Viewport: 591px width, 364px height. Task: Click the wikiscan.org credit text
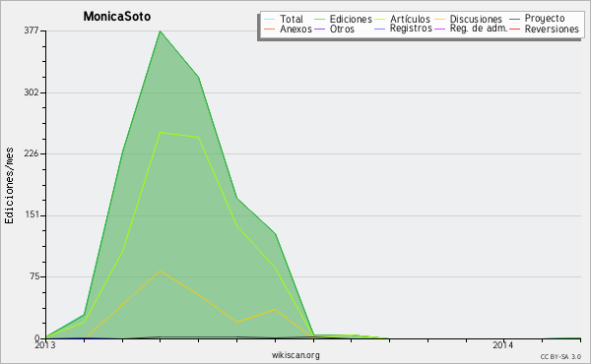coord(295,355)
